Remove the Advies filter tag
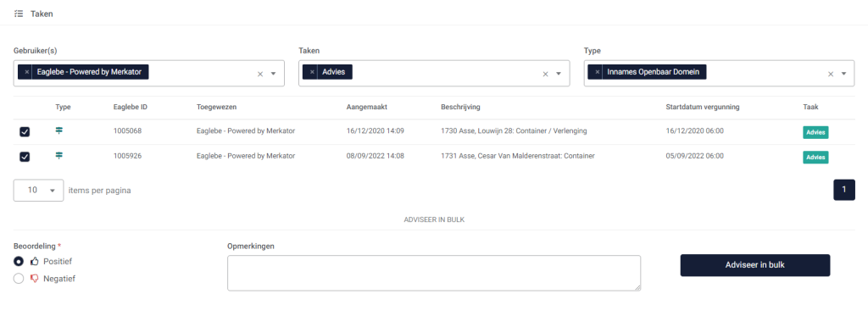This screenshot has width=868, height=327. coord(312,72)
